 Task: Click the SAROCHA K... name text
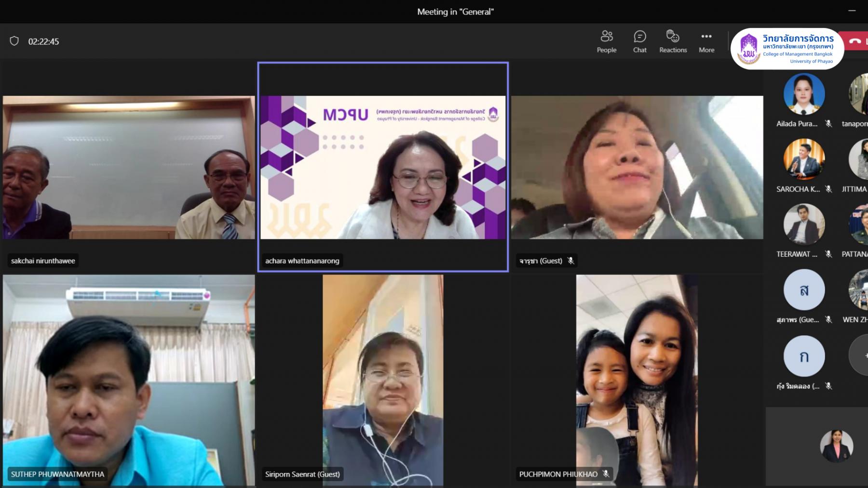pos(798,189)
